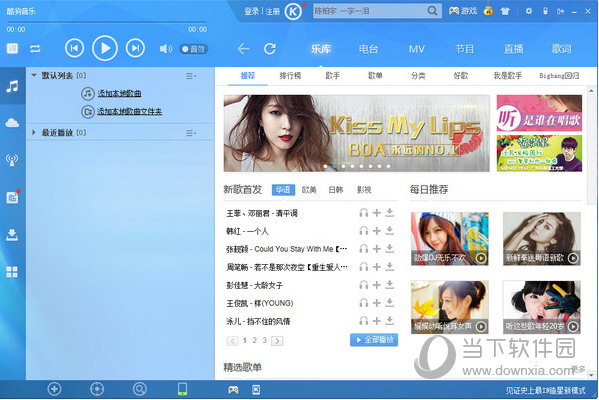Skip to next track

[x=135, y=48]
